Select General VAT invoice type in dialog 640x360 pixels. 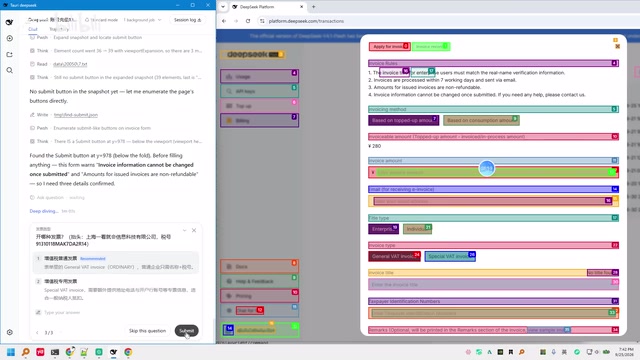[394, 256]
